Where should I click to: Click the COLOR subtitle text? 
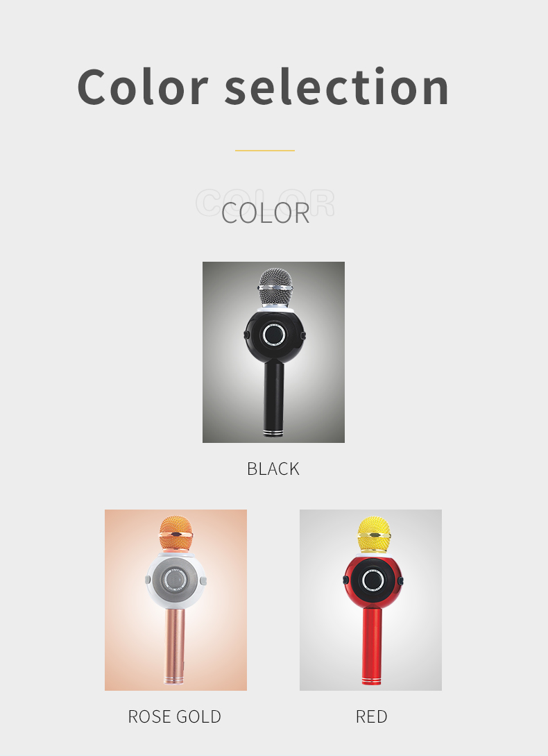pyautogui.click(x=265, y=212)
